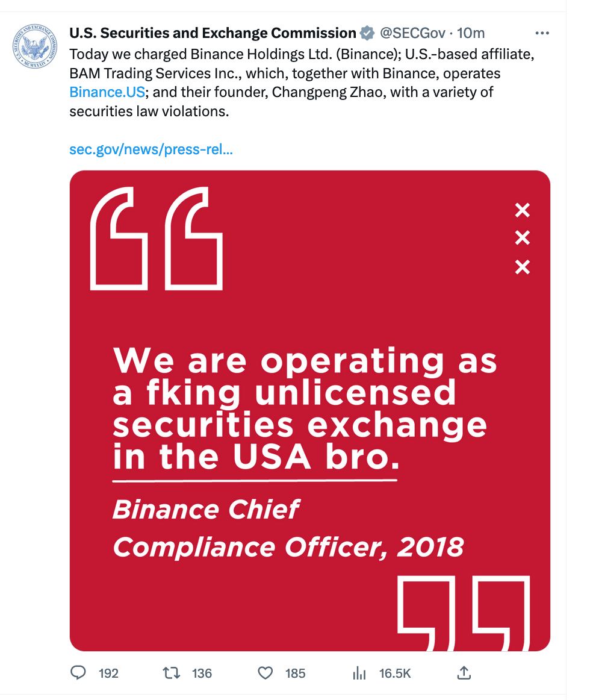Open tweet analytics bar chart icon
The image size is (590, 700).
point(359,673)
